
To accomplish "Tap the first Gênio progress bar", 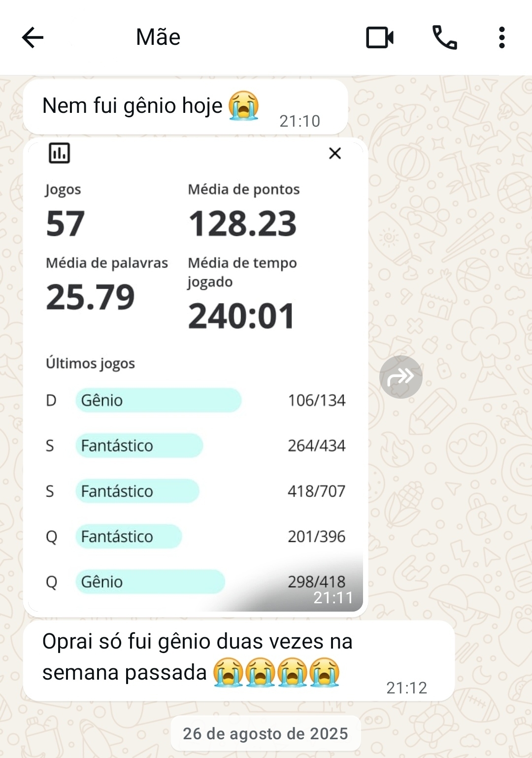I will tap(158, 400).
